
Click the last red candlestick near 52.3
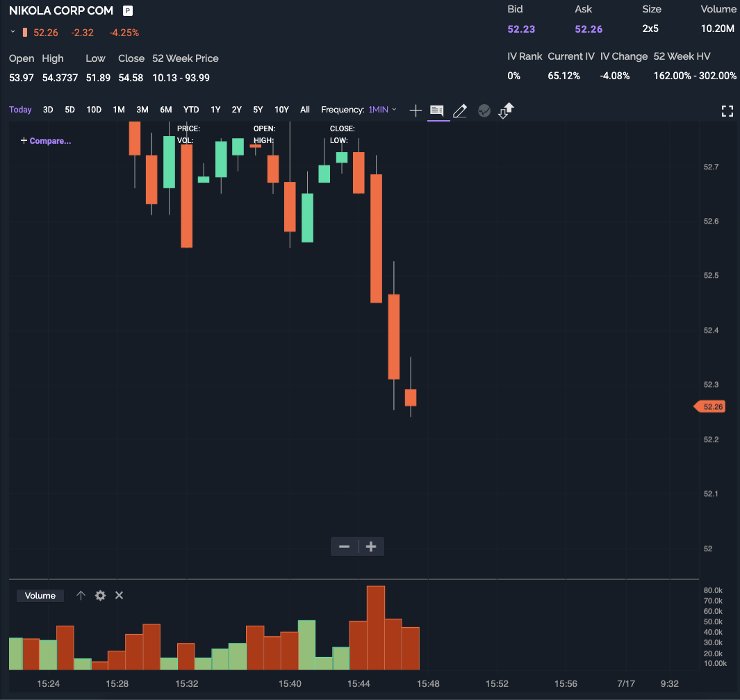(x=411, y=398)
